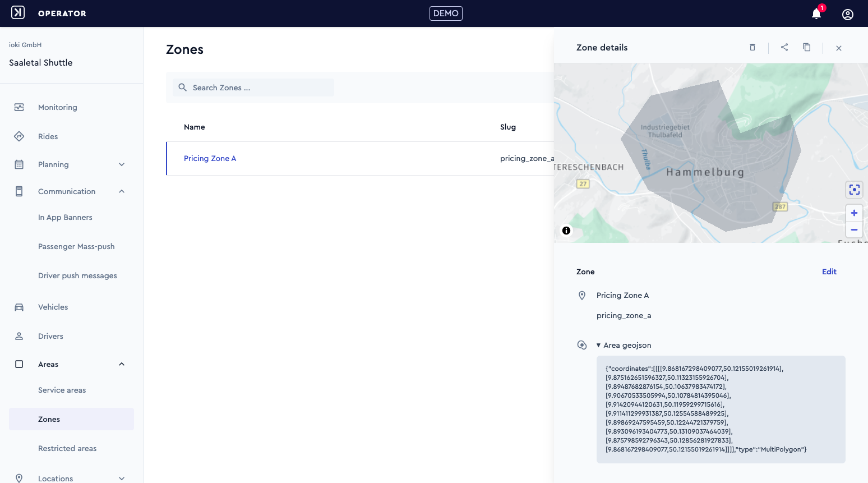Click the Areas square icon
The image size is (868, 483).
coord(19,364)
